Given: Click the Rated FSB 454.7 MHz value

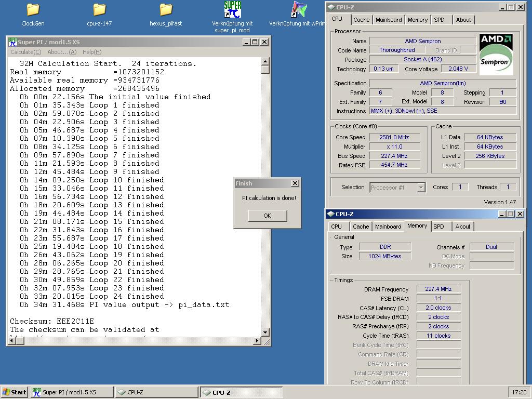Looking at the screenshot, I should (x=395, y=165).
